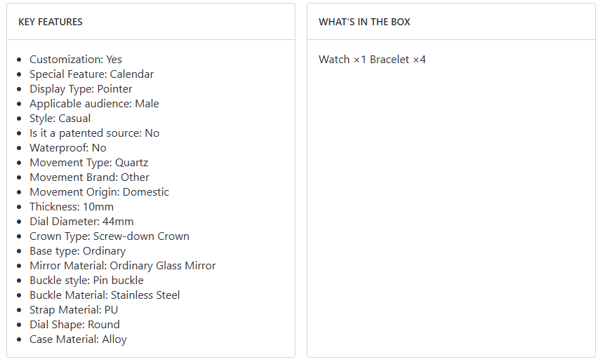Select the "Strap Material: PU" item
Screen dimensions: 605x364
tap(74, 310)
